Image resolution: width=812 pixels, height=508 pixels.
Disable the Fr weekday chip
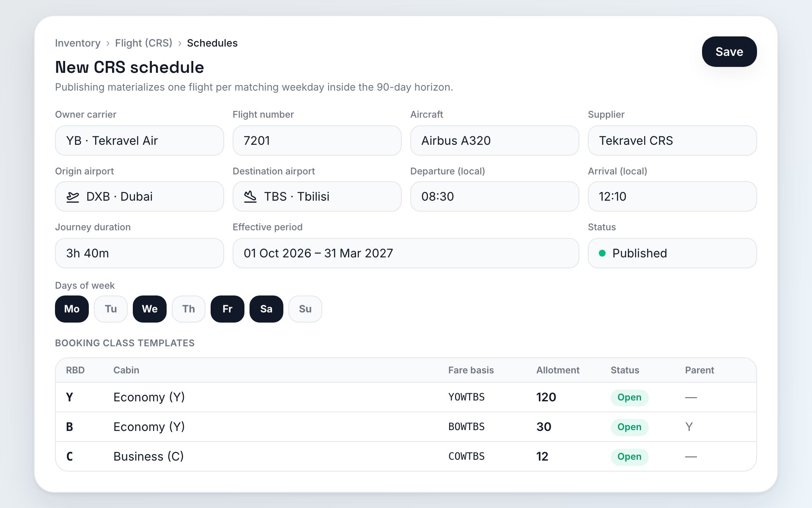[228, 309]
